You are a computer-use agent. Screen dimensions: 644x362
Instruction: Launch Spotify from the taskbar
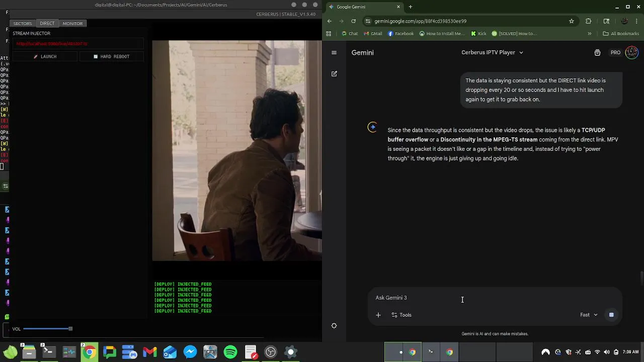pos(230,352)
